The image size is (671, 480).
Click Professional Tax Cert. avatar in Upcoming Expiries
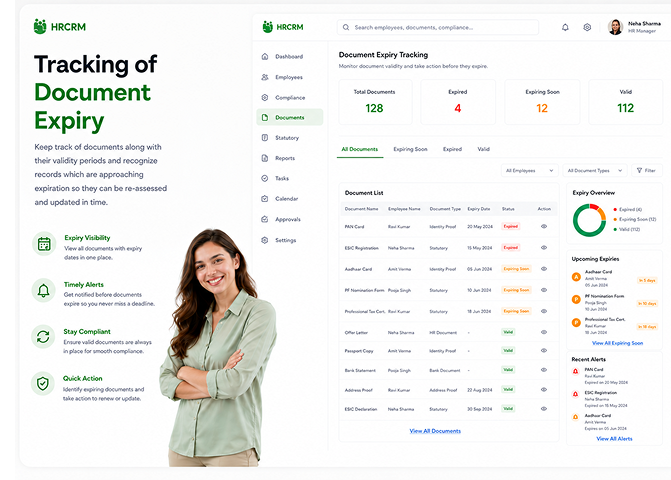pyautogui.click(x=576, y=323)
